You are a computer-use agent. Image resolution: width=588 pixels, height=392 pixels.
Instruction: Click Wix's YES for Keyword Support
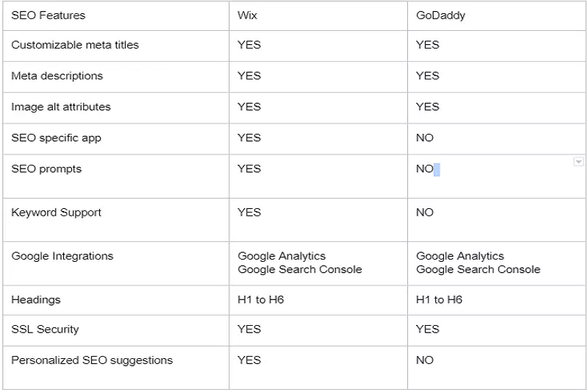[x=249, y=213]
